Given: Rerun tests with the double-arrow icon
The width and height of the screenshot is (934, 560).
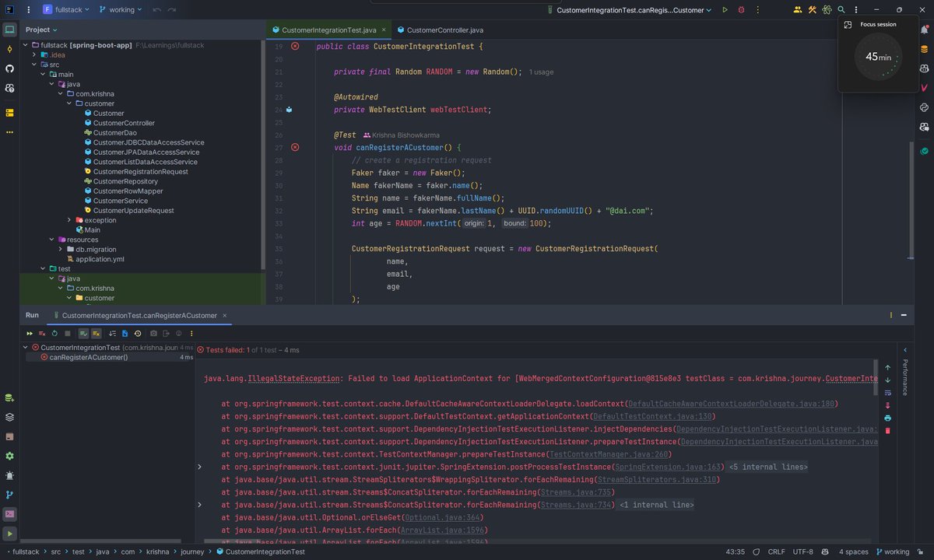Looking at the screenshot, I should click(30, 333).
